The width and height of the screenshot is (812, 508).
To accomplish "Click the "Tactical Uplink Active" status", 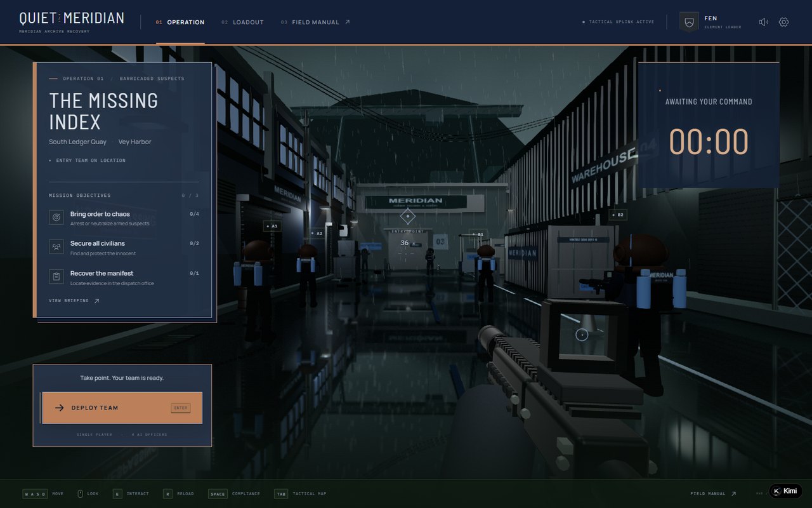I will pos(619,22).
